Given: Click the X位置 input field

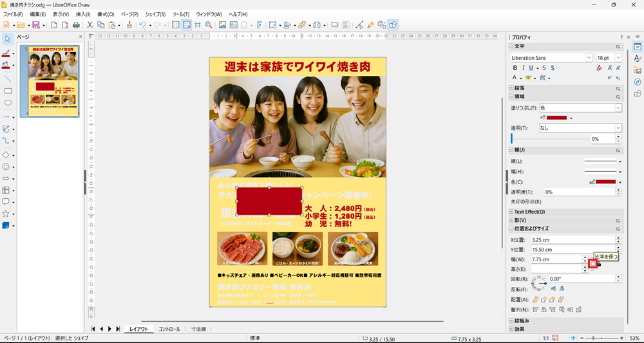Looking at the screenshot, I should coord(573,239).
